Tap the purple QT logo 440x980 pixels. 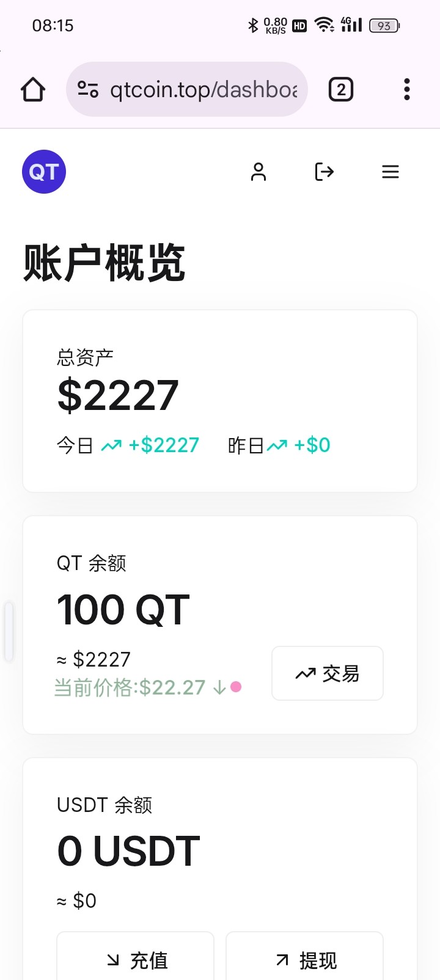pos(44,172)
